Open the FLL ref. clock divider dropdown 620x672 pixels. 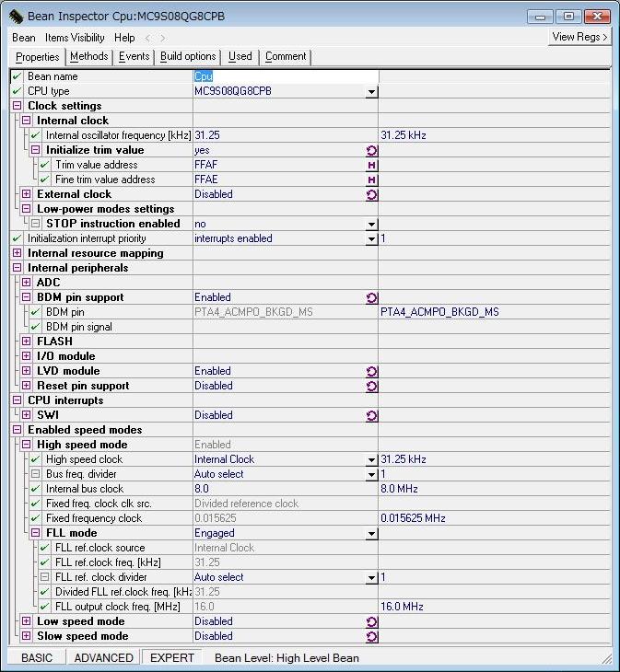pos(372,578)
